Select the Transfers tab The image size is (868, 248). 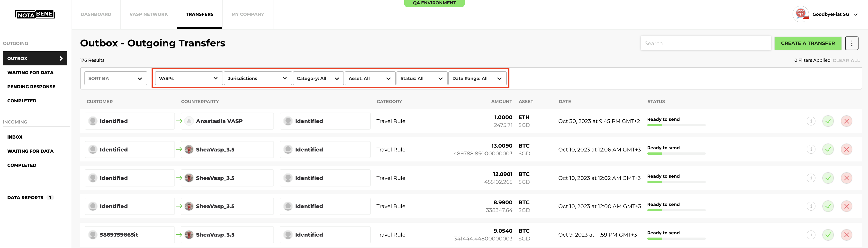(199, 14)
